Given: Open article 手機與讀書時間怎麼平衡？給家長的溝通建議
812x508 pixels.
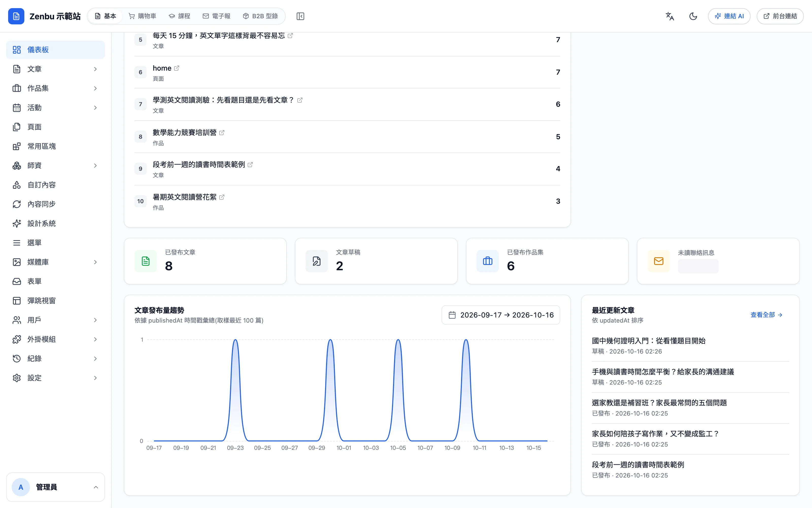Looking at the screenshot, I should click(663, 372).
